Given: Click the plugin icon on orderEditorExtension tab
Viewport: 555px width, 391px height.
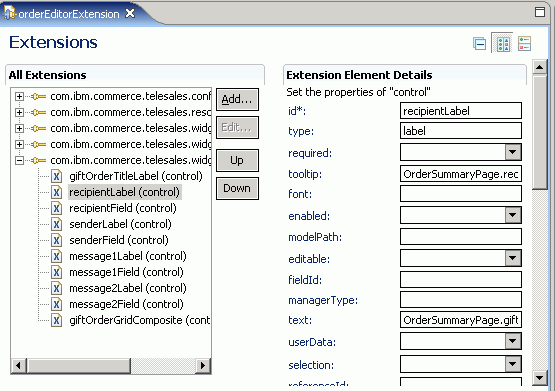Looking at the screenshot, I should pyautogui.click(x=9, y=13).
